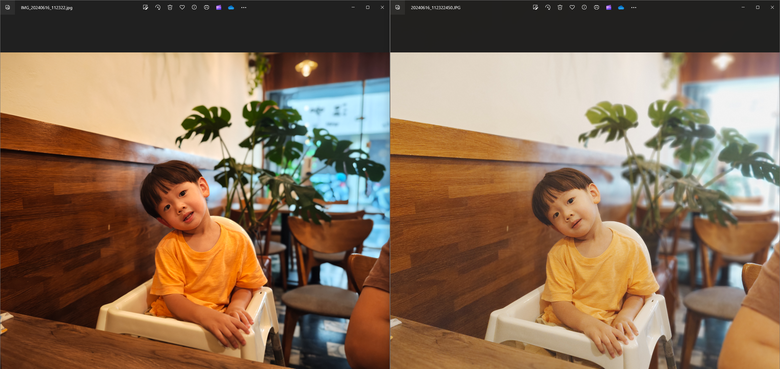The width and height of the screenshot is (780, 369).
Task: Print the photo from the right window
Action: coord(596,7)
